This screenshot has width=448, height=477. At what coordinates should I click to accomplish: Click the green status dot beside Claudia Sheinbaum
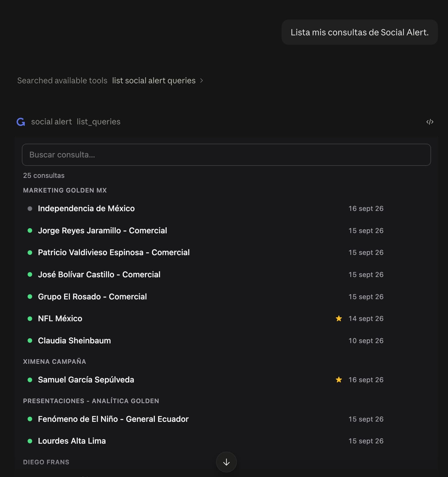30,341
